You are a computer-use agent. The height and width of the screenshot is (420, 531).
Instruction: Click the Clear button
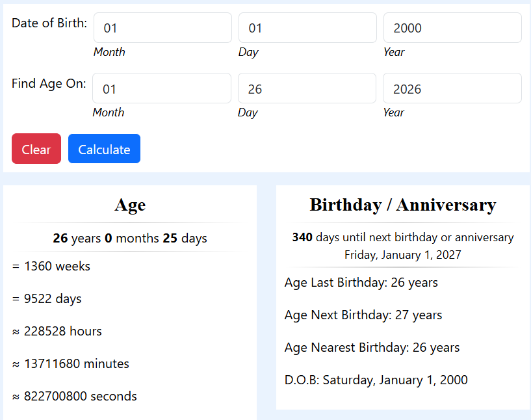click(36, 148)
